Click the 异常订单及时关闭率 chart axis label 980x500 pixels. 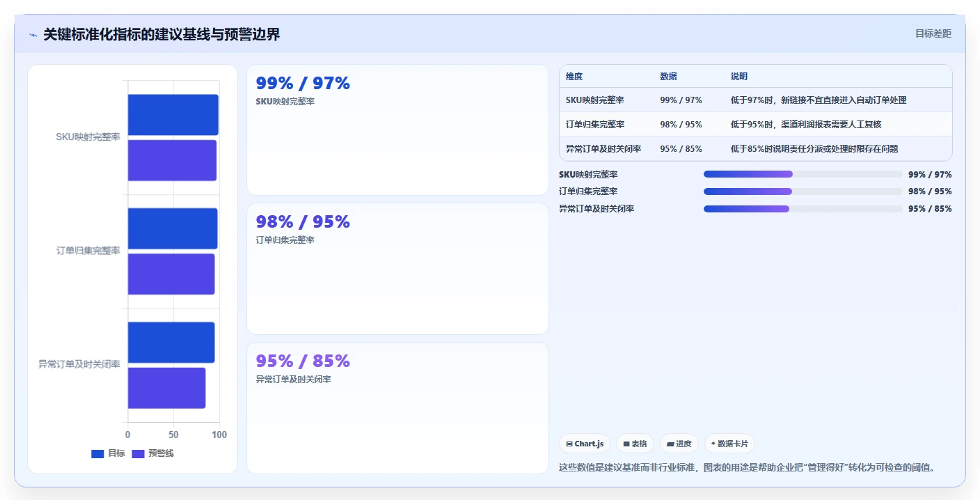79,364
